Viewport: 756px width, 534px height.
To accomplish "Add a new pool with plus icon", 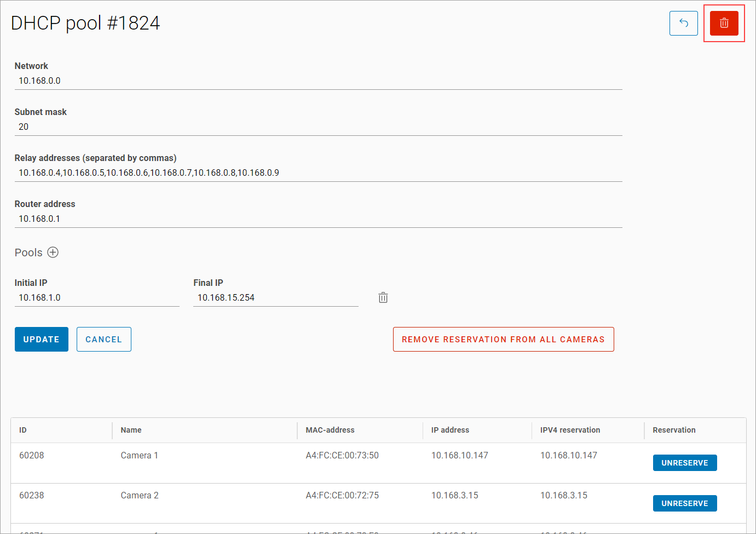I will (53, 252).
